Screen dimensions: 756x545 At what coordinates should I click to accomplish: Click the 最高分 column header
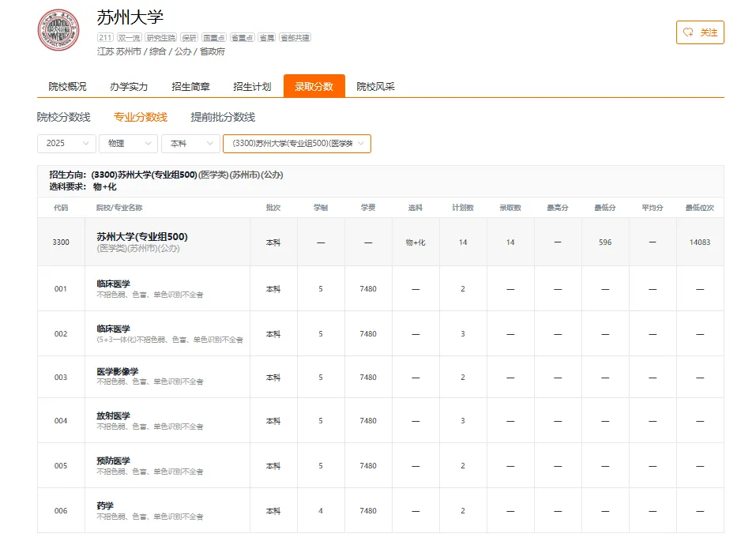click(558, 208)
